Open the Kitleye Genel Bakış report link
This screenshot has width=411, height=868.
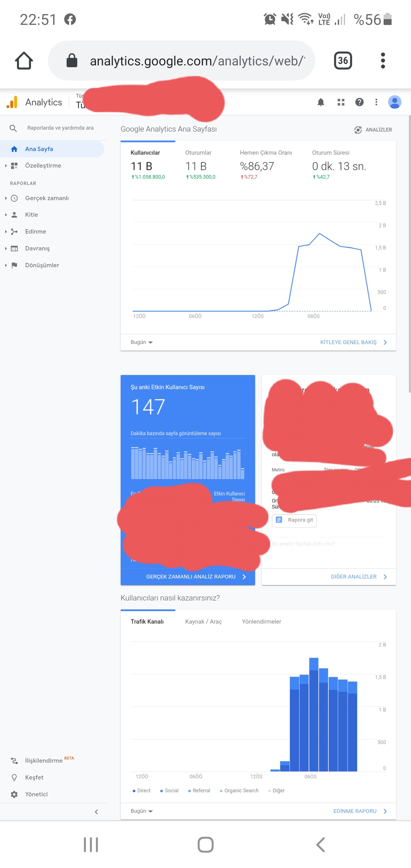(x=353, y=342)
